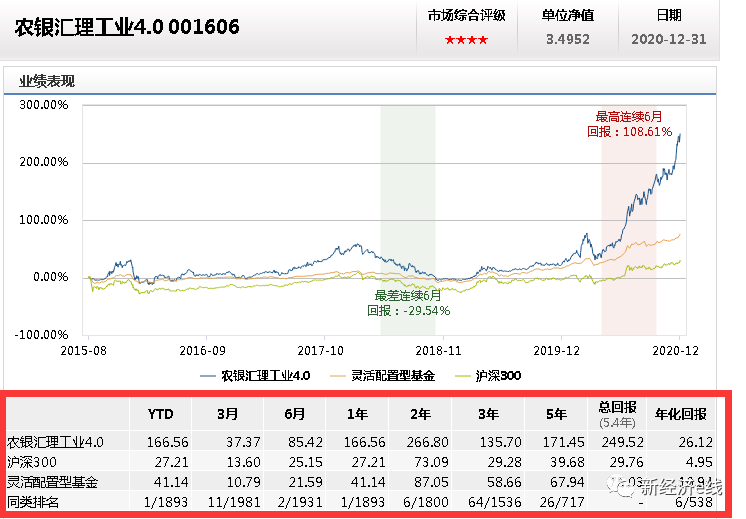
Task: Select the 3年 ranking 64/1536
Action: pos(495,502)
